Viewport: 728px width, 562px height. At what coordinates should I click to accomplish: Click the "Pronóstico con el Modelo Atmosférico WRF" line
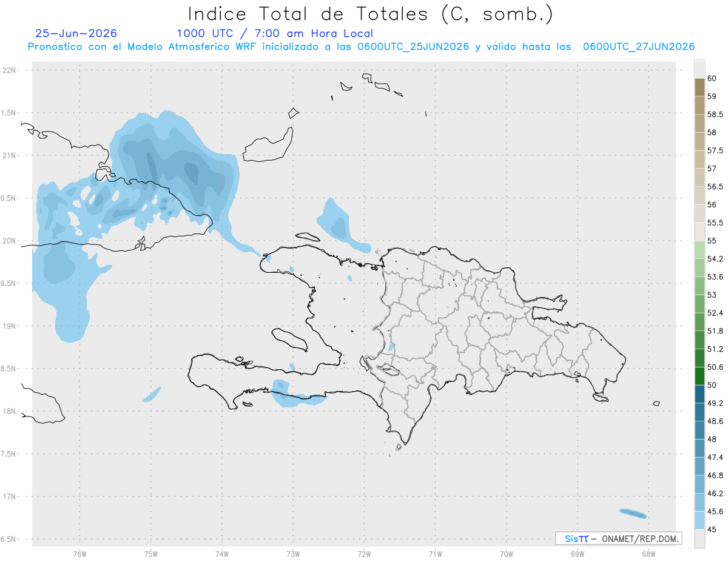361,47
